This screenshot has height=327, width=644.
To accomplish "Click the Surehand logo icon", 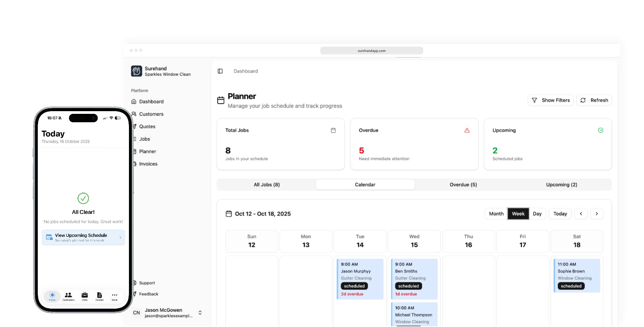I will pos(136,71).
